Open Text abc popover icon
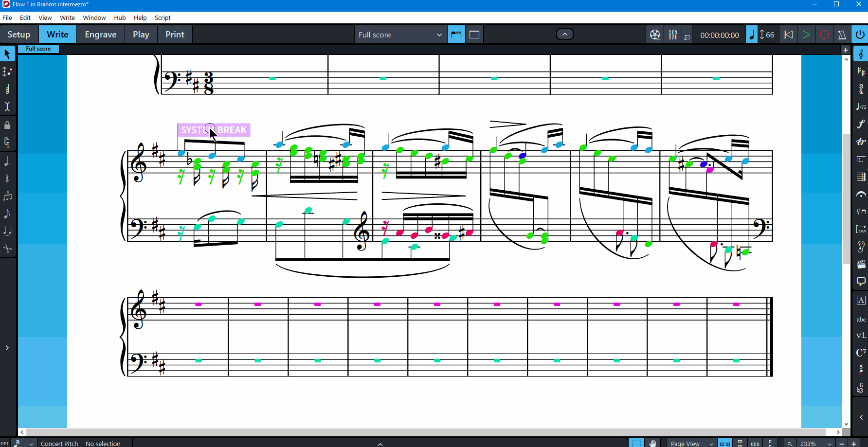 [x=861, y=319]
